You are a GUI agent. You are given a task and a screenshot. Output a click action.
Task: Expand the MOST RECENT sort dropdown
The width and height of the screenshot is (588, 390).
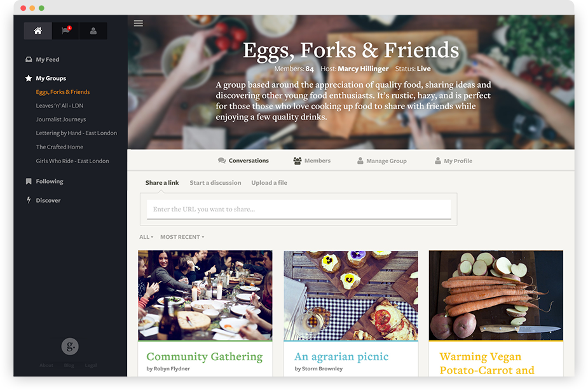[x=182, y=237]
